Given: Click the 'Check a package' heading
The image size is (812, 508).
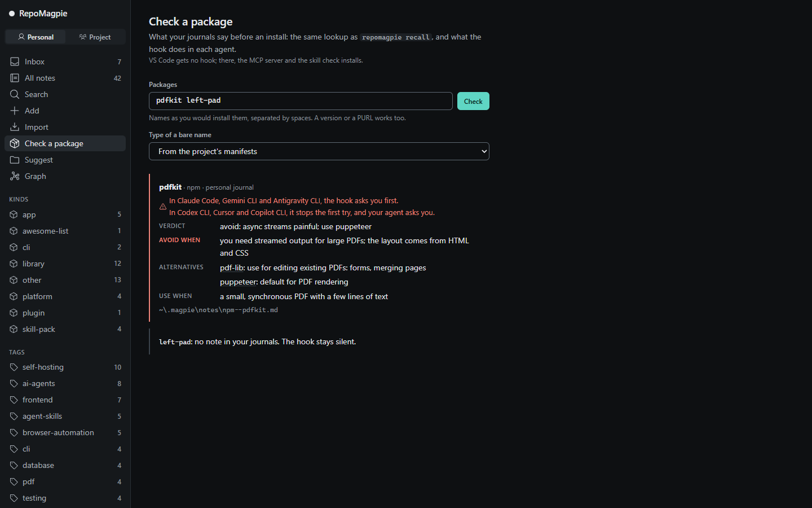Looking at the screenshot, I should [191, 21].
